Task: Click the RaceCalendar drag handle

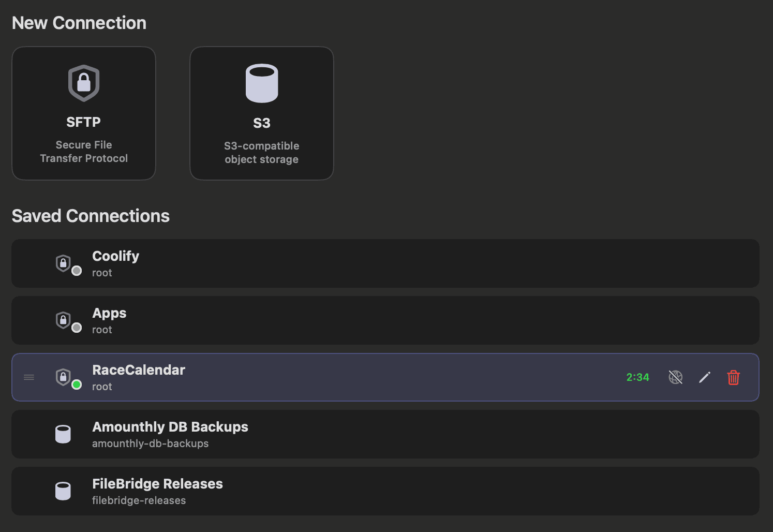Action: coord(29,377)
